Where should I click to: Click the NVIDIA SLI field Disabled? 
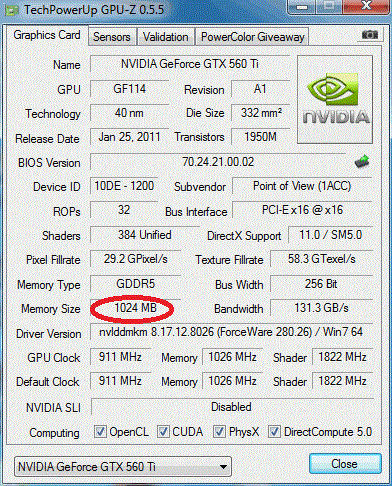(231, 407)
